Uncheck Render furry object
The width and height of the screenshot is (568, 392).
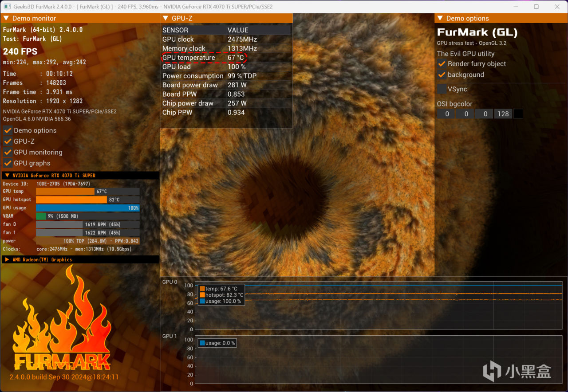(x=442, y=64)
